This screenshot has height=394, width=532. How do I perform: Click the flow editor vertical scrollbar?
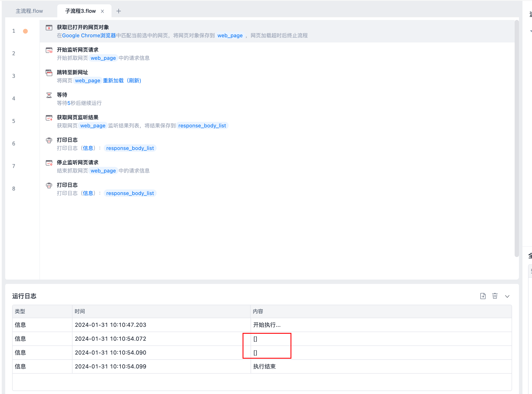(516, 138)
